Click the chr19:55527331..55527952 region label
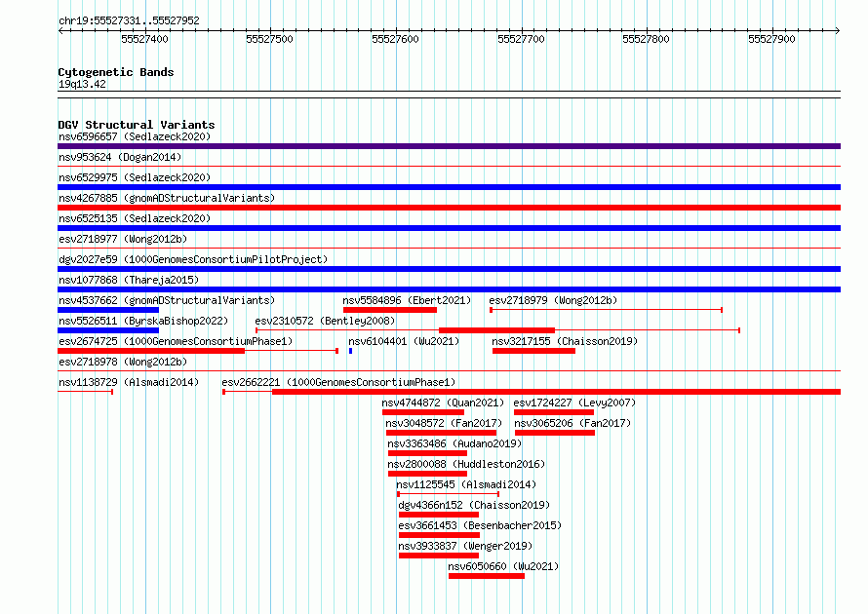Screen dimensions: 868x614 point(129,21)
